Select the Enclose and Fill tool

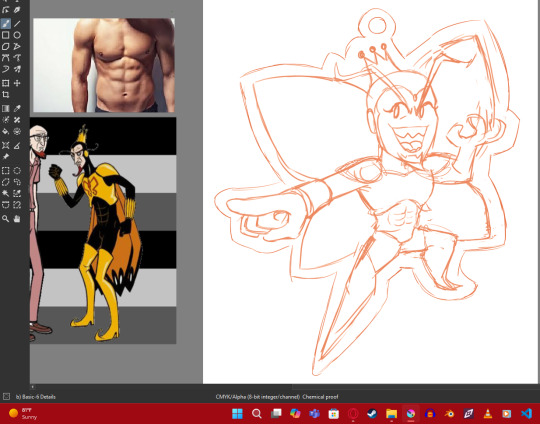point(17,131)
